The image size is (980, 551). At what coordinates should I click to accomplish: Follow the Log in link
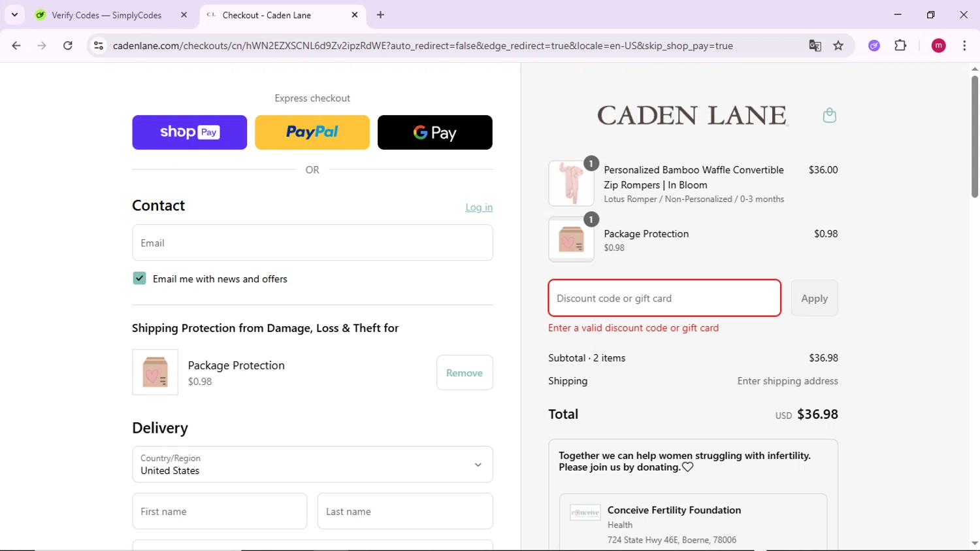coord(479,207)
